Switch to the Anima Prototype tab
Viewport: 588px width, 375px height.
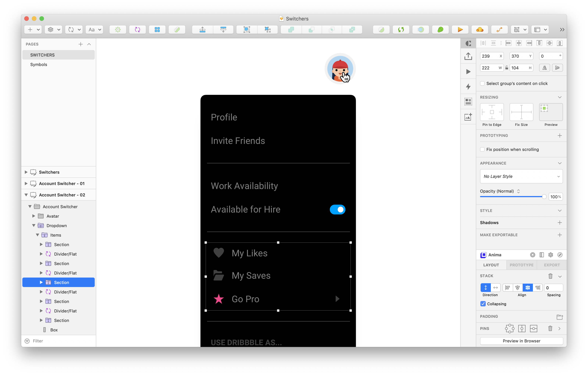(x=521, y=265)
